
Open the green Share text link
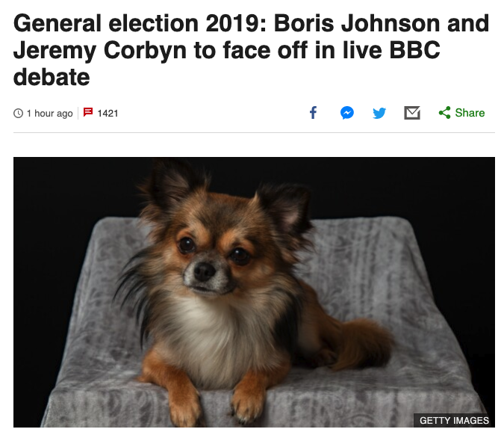470,113
